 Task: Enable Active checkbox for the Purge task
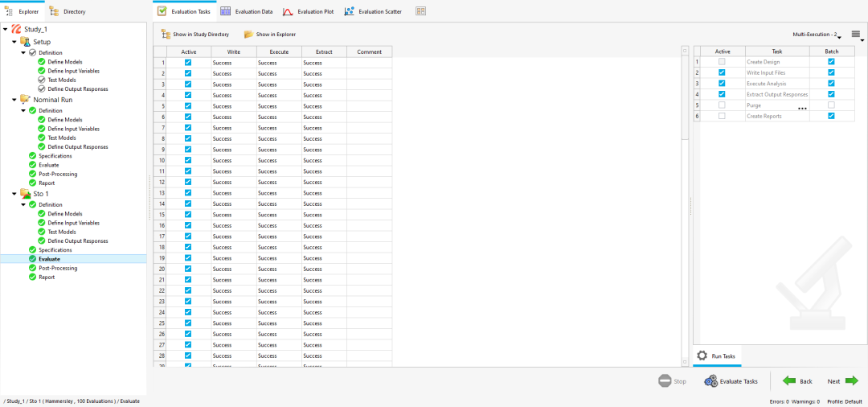tap(721, 105)
